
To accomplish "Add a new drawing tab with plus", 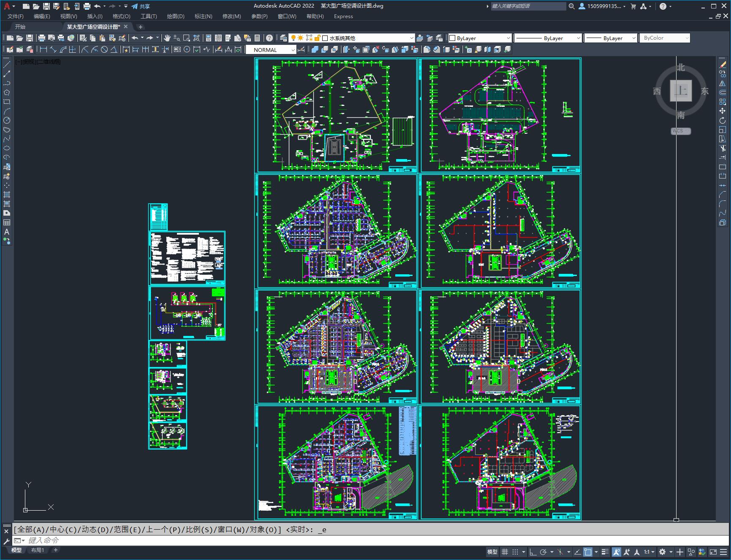I will click(x=141, y=27).
